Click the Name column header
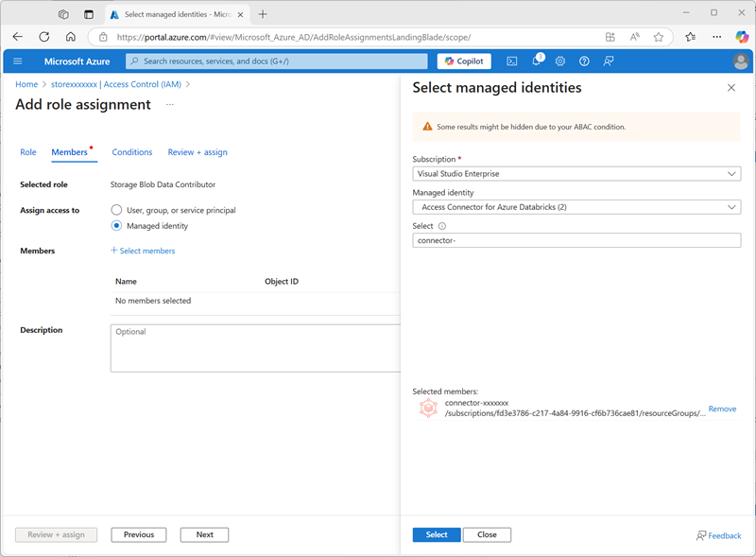Viewport: 756px width, 557px height. pyautogui.click(x=126, y=282)
